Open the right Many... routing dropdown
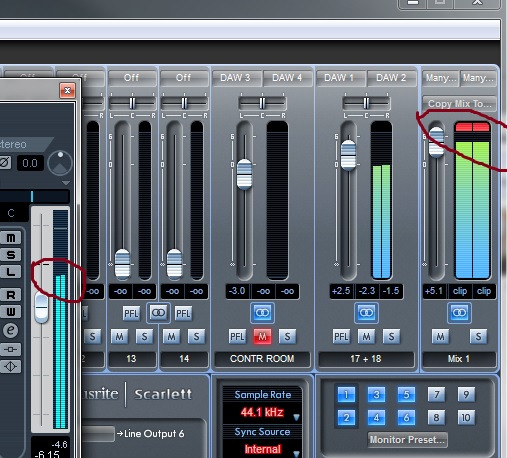Screen dimensions: 507x458 click(478, 78)
